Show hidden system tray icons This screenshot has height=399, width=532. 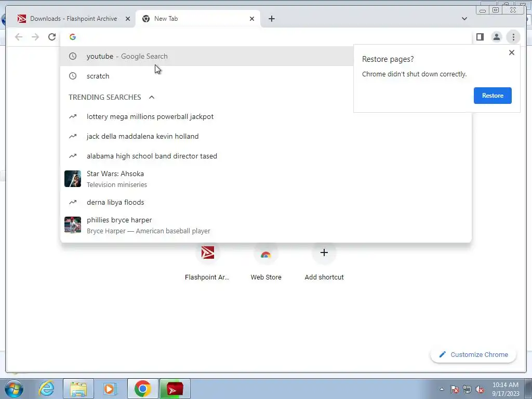coord(442,390)
